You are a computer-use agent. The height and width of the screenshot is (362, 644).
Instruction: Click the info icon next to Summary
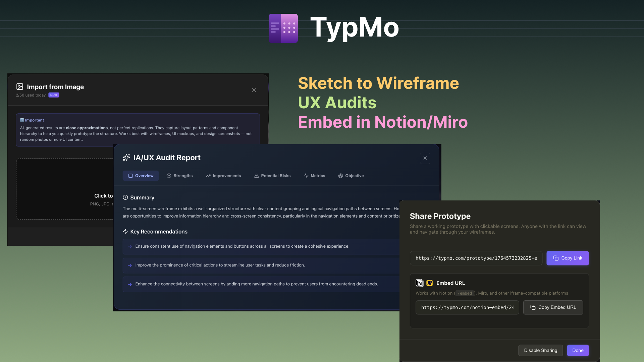click(125, 197)
